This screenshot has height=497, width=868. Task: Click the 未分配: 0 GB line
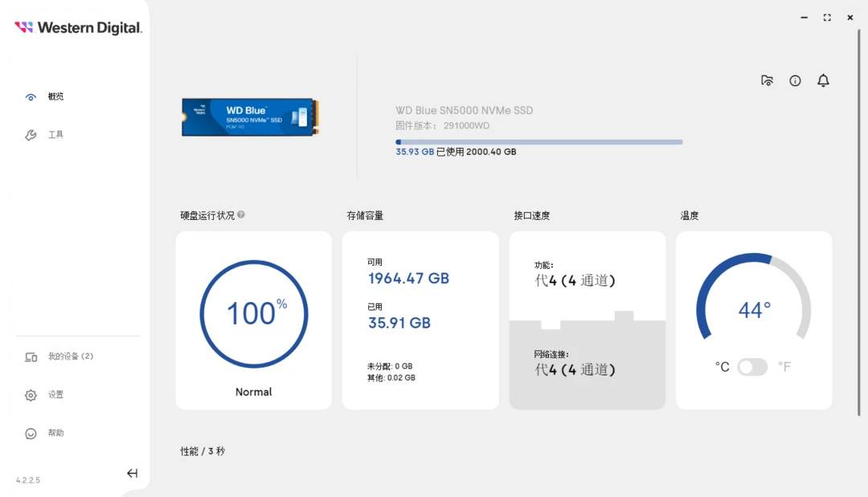(x=390, y=366)
